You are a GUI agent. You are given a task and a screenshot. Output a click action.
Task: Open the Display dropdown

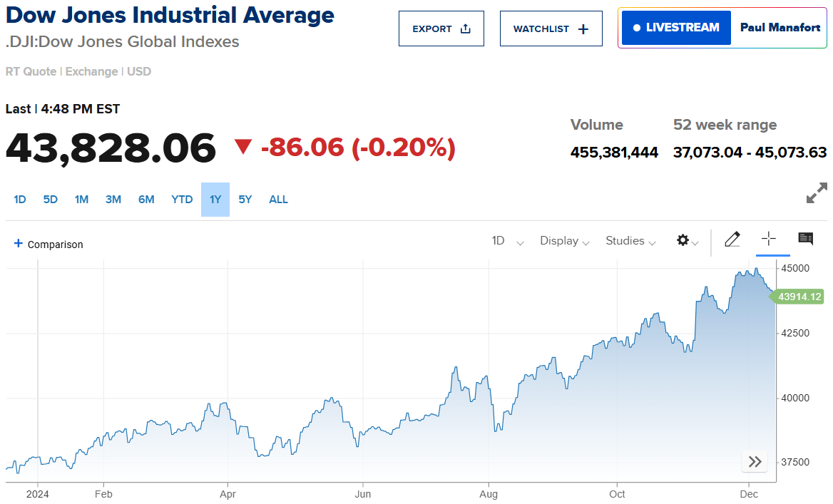(564, 241)
